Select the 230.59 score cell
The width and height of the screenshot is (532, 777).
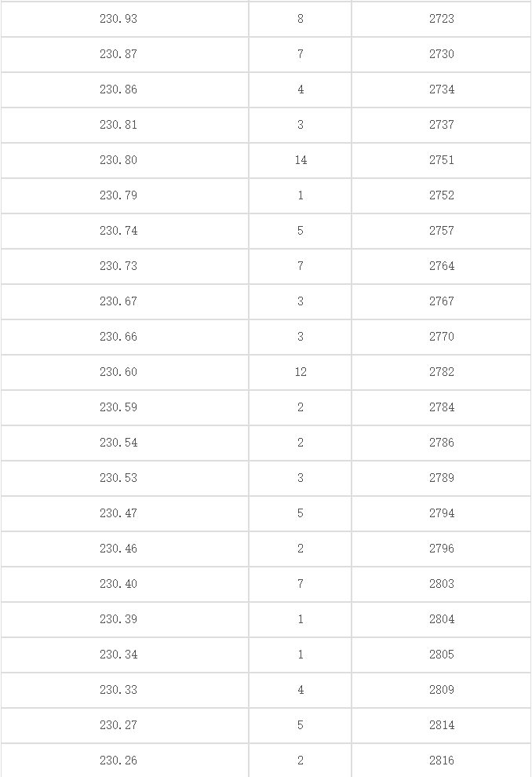118,407
